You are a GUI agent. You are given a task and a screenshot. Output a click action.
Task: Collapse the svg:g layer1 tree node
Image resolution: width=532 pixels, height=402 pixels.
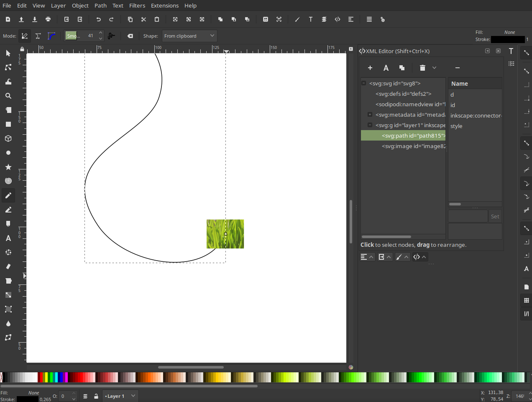[x=370, y=125]
